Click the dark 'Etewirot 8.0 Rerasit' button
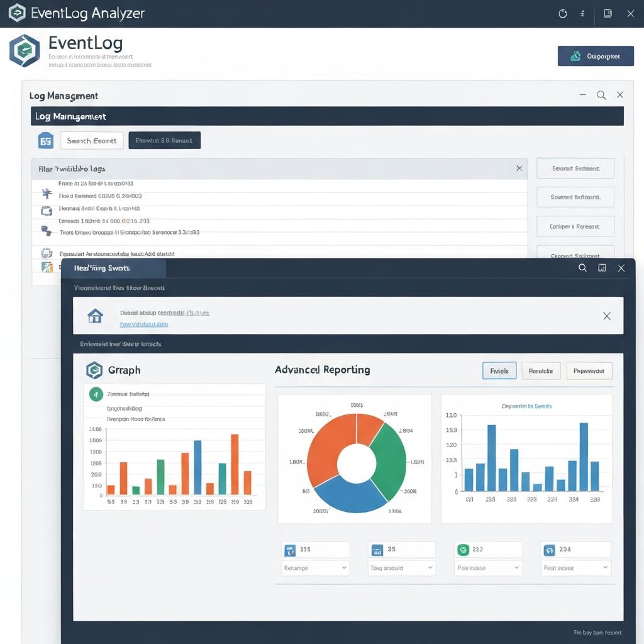 164,140
